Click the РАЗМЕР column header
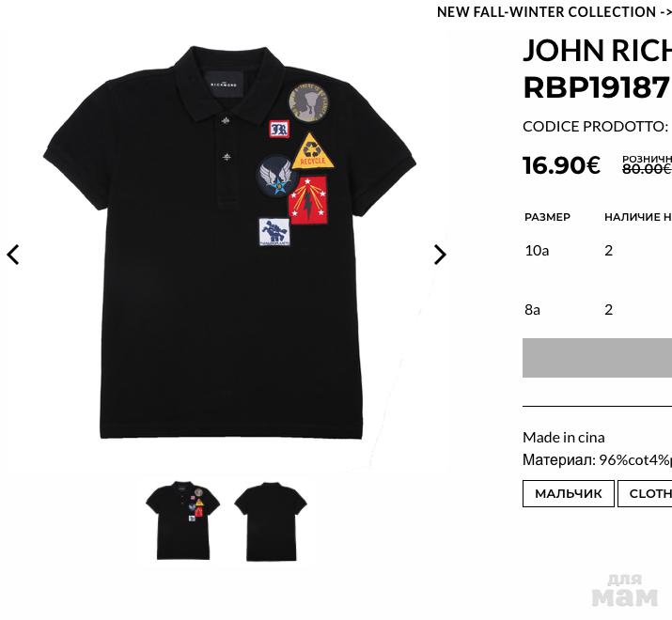The width and height of the screenshot is (672, 620). coord(547,217)
